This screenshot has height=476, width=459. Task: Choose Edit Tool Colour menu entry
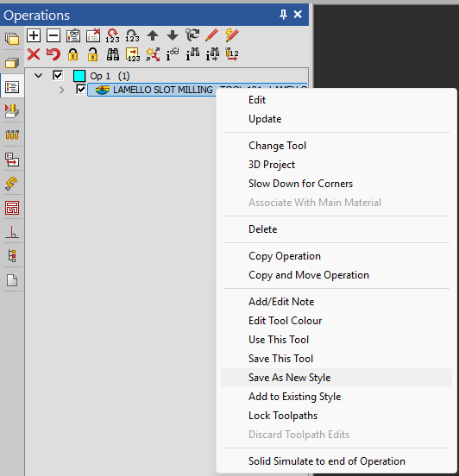coord(336,321)
